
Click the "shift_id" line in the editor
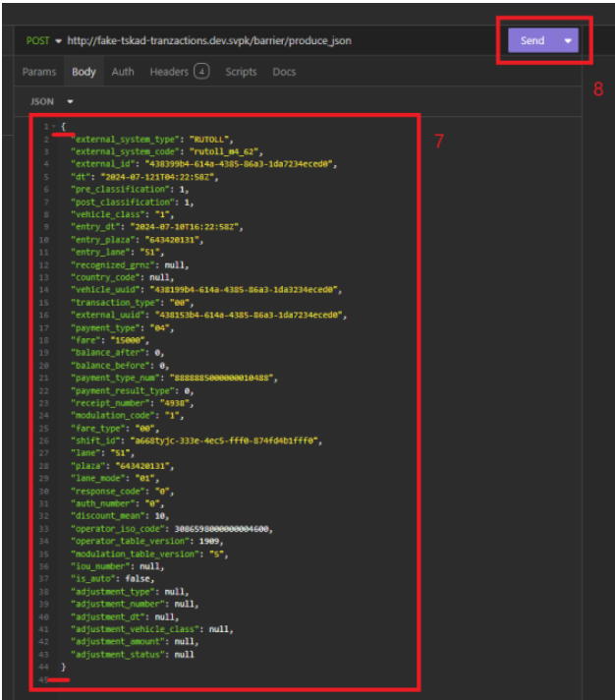pos(196,440)
